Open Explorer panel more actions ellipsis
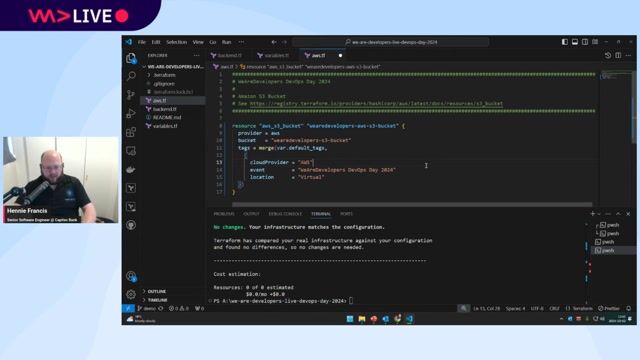The image size is (640, 360). tap(197, 56)
